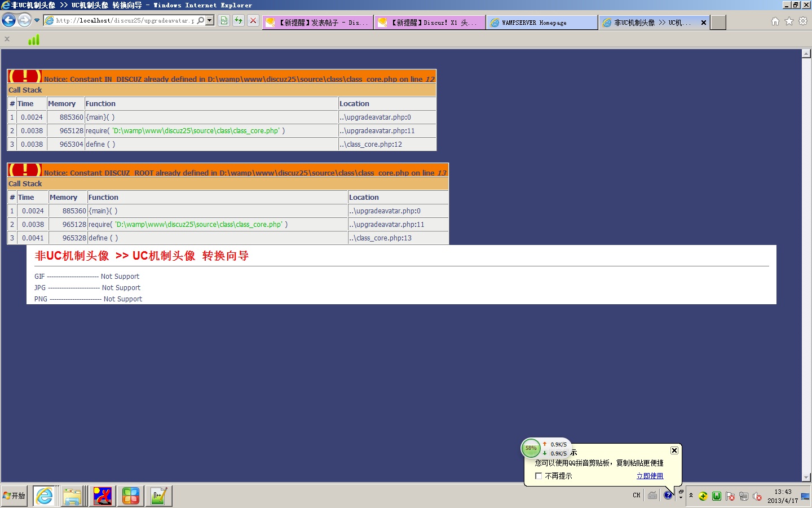The width and height of the screenshot is (812, 508).
Task: Click the 立即使用 link
Action: (650, 476)
